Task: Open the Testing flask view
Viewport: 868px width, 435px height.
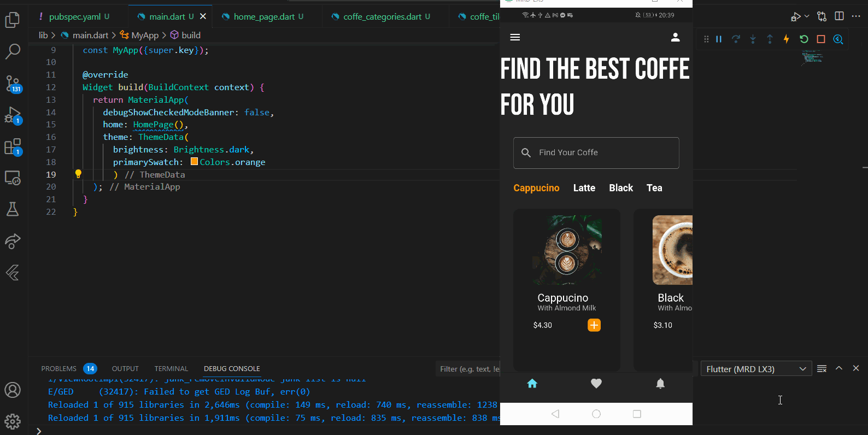Action: coord(12,209)
